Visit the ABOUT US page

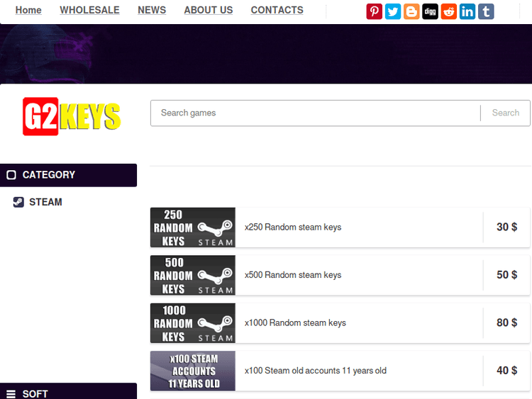[x=208, y=10]
